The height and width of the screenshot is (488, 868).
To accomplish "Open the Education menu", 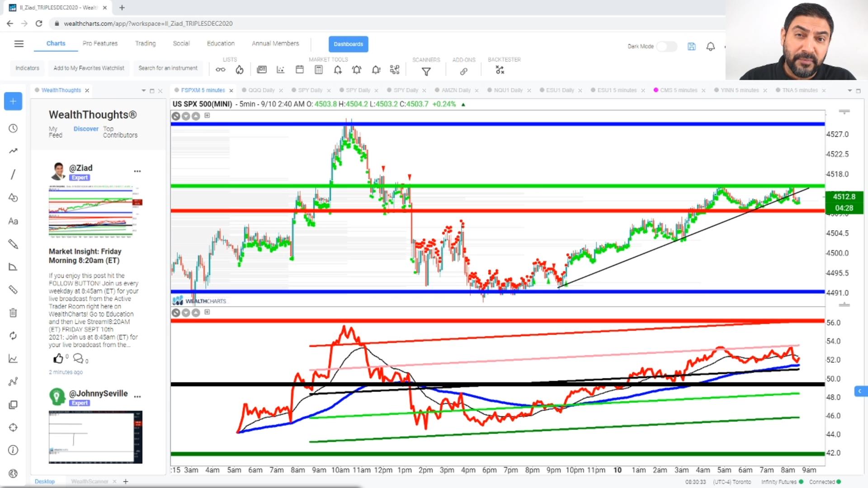I will click(x=221, y=43).
